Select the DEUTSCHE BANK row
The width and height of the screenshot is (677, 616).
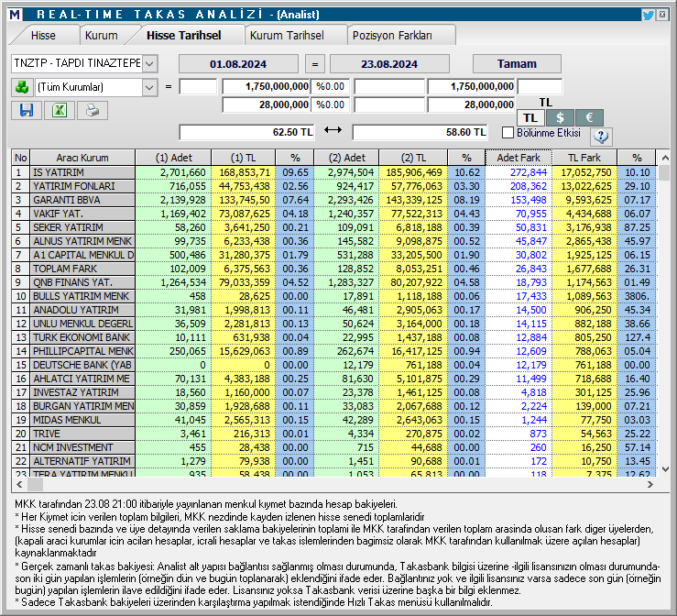pyautogui.click(x=333, y=365)
